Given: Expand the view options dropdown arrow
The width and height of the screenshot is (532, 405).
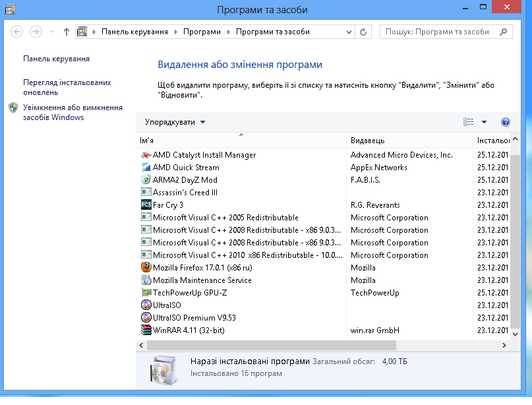Looking at the screenshot, I should [484, 122].
